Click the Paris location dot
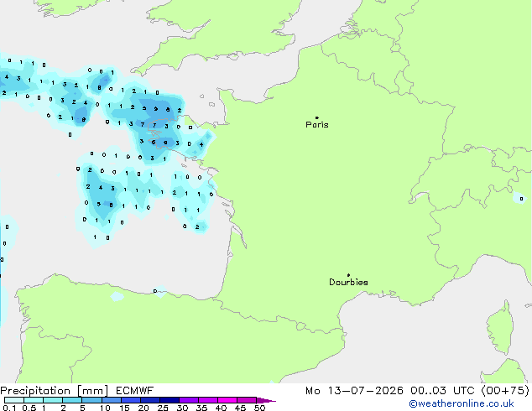The image size is (532, 411). [317, 117]
